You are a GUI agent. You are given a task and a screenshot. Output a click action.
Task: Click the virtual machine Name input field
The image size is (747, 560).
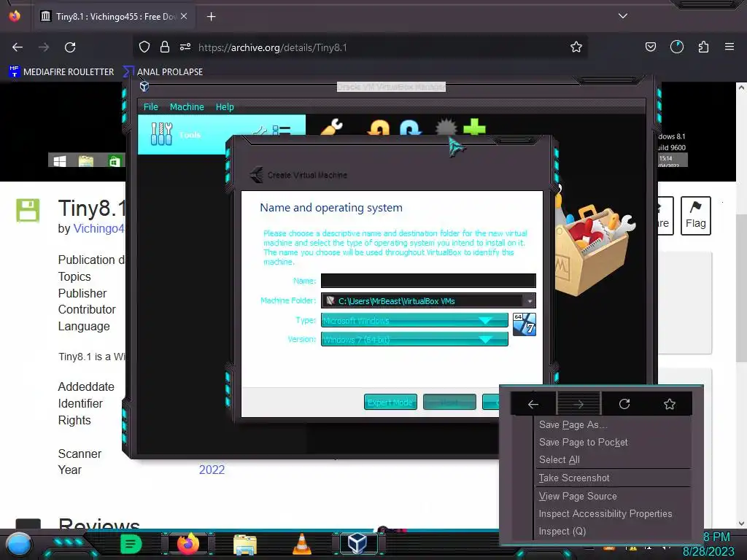point(428,281)
